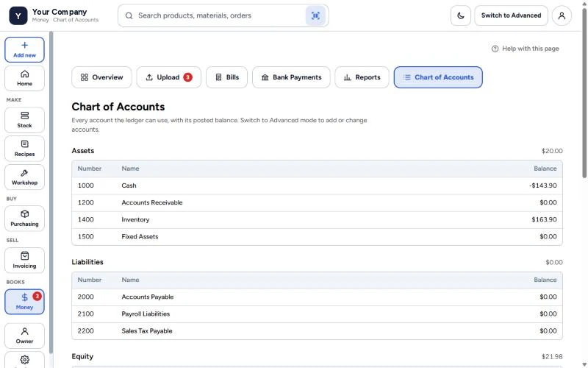588x368 pixels.
Task: Click the Fixed Assets account name
Action: (140, 236)
